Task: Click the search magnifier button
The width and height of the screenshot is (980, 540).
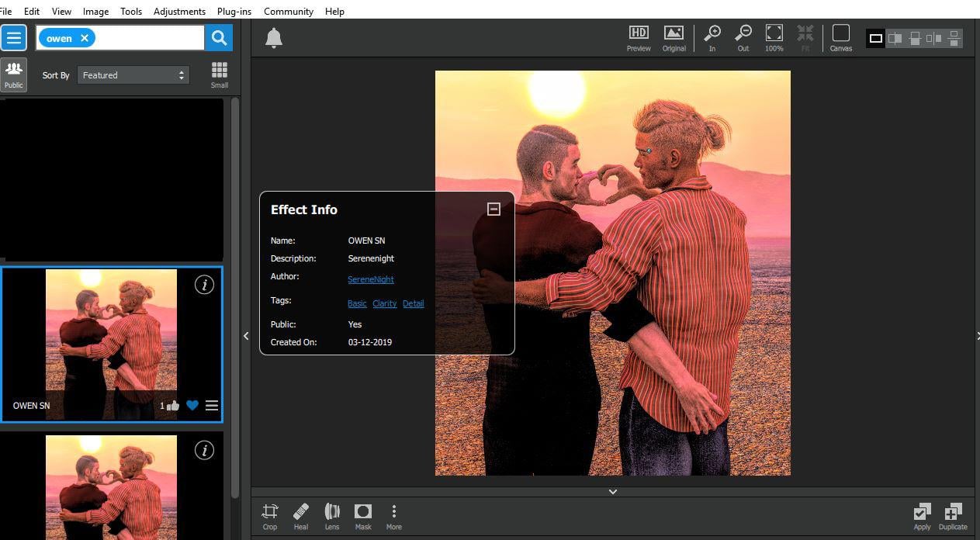Action: pos(219,37)
